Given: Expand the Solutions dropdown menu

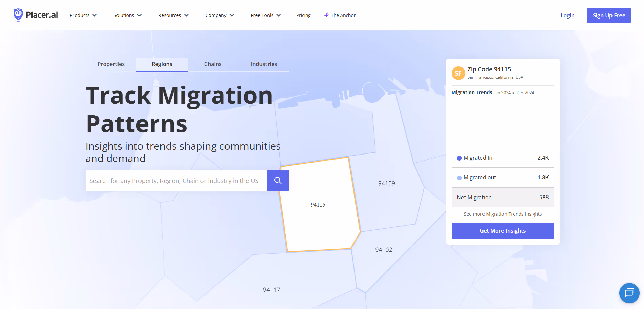Looking at the screenshot, I should (128, 15).
